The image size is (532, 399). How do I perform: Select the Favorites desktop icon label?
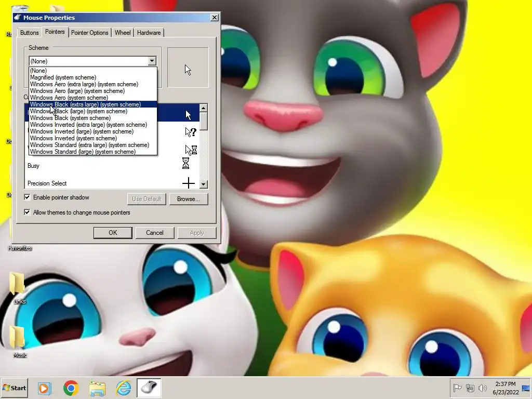pos(20,248)
